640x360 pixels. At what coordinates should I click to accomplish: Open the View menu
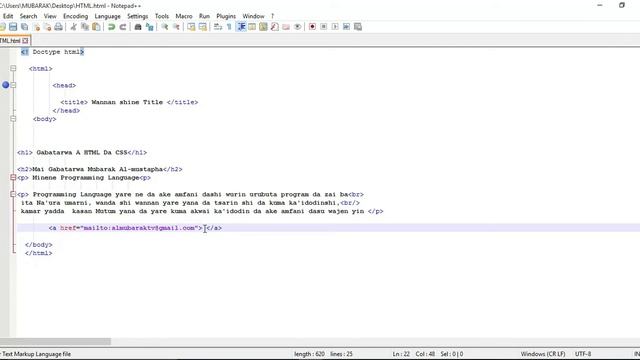50,16
